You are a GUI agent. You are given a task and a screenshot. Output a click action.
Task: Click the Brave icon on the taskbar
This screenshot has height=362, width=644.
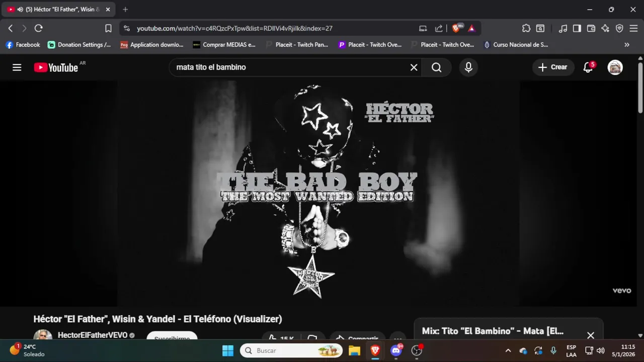click(x=375, y=350)
